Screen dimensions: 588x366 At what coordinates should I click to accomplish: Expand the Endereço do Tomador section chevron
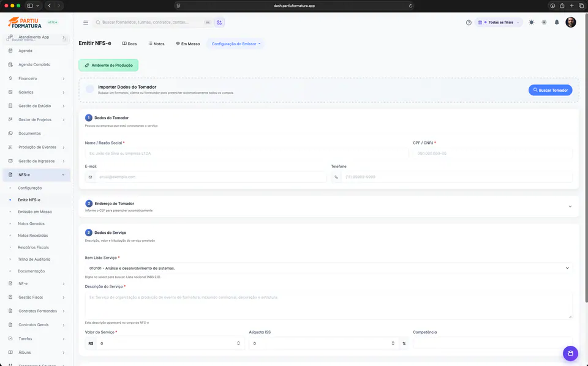570,206
